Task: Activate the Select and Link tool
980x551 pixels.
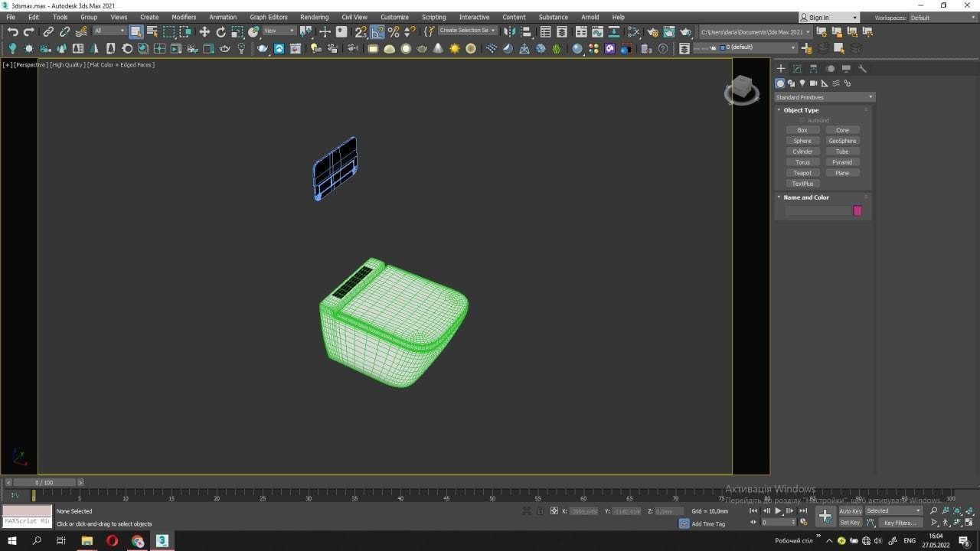Action: (48, 31)
